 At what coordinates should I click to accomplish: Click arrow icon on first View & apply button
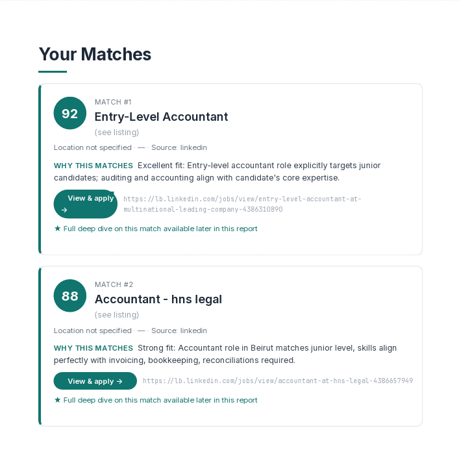pyautogui.click(x=64, y=210)
